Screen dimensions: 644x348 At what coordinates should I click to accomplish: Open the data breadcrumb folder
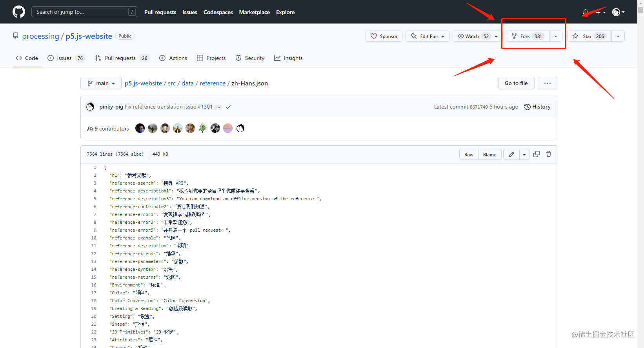coord(187,83)
